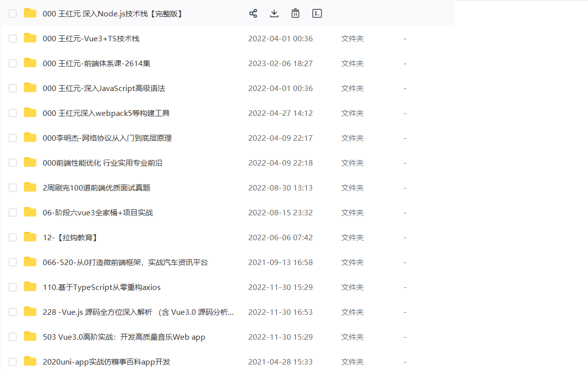Open folder name 12-【拉钩教育】
The width and height of the screenshot is (588, 370).
tap(71, 238)
